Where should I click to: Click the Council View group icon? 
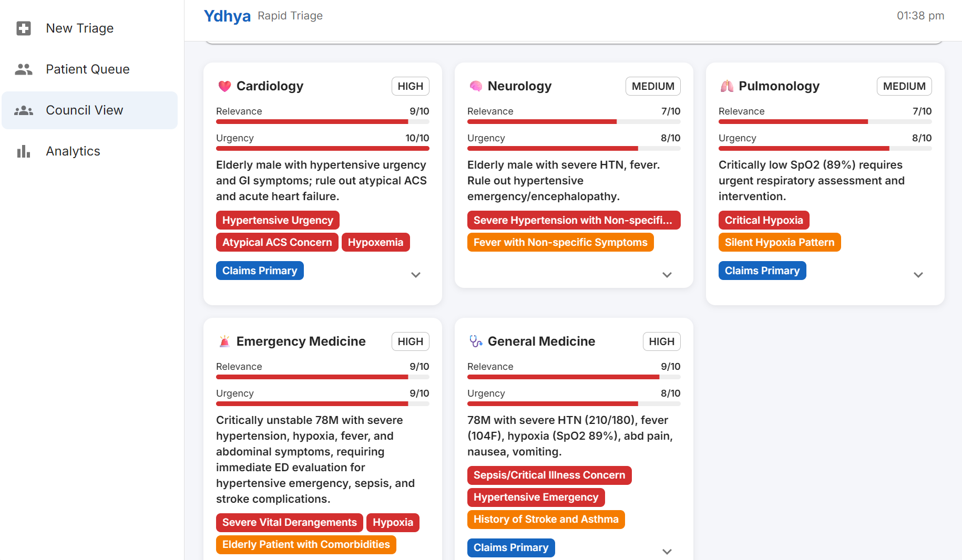click(x=24, y=110)
